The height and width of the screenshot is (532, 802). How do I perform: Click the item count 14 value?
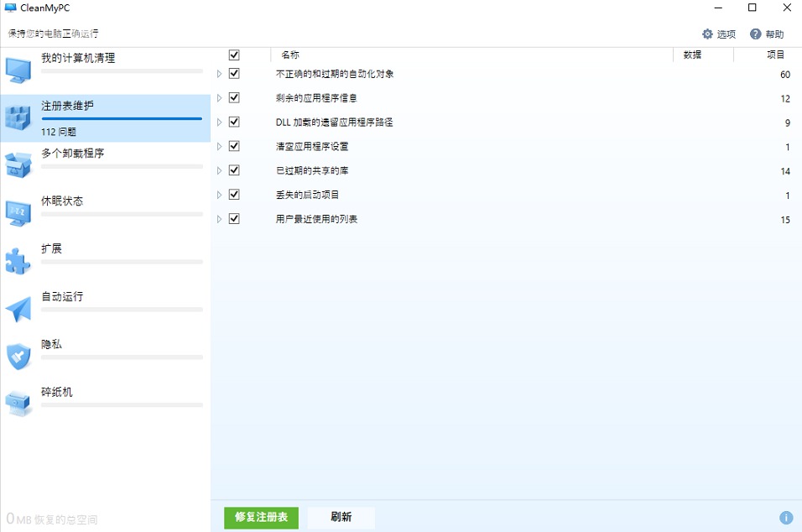click(785, 171)
